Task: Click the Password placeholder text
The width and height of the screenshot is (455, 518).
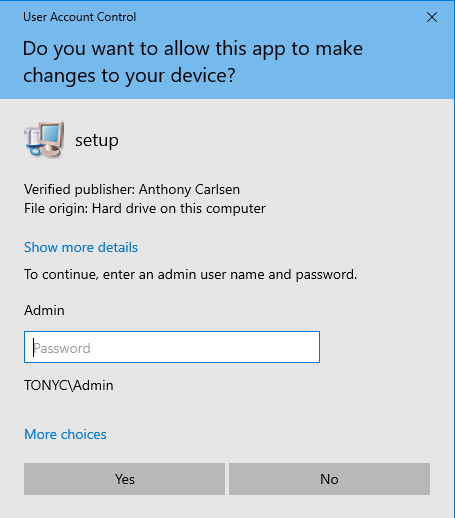Action: click(x=62, y=348)
